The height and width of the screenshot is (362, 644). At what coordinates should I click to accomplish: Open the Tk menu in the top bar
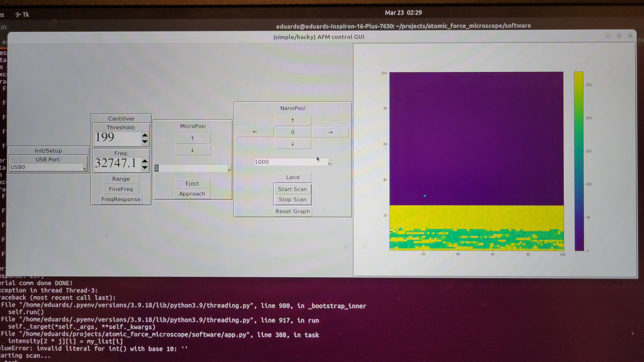click(22, 14)
